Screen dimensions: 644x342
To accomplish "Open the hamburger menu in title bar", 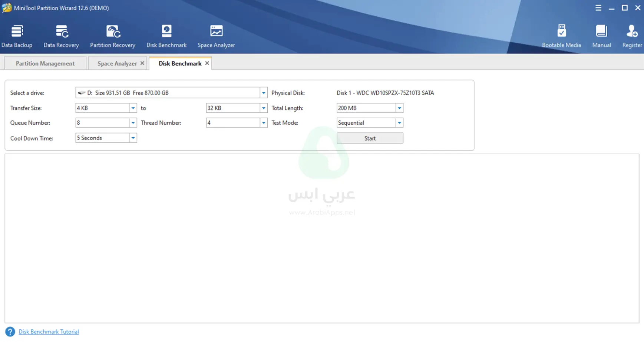I will click(598, 8).
